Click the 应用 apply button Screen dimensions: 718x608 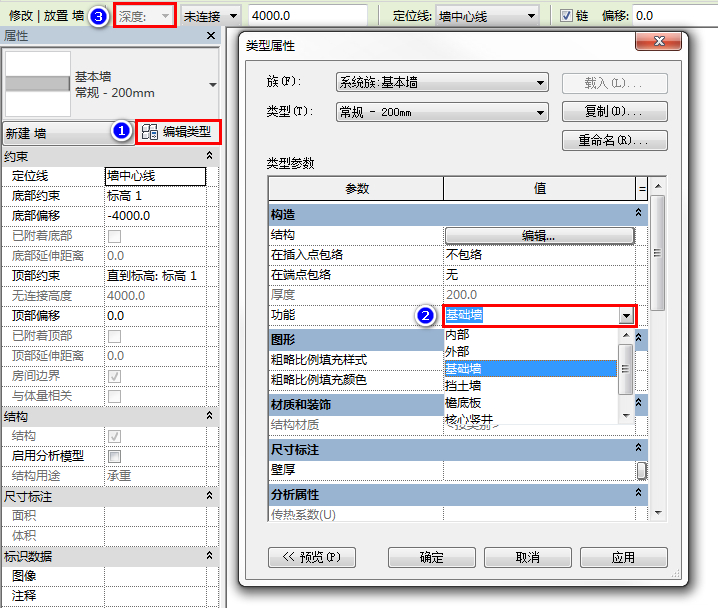(624, 558)
